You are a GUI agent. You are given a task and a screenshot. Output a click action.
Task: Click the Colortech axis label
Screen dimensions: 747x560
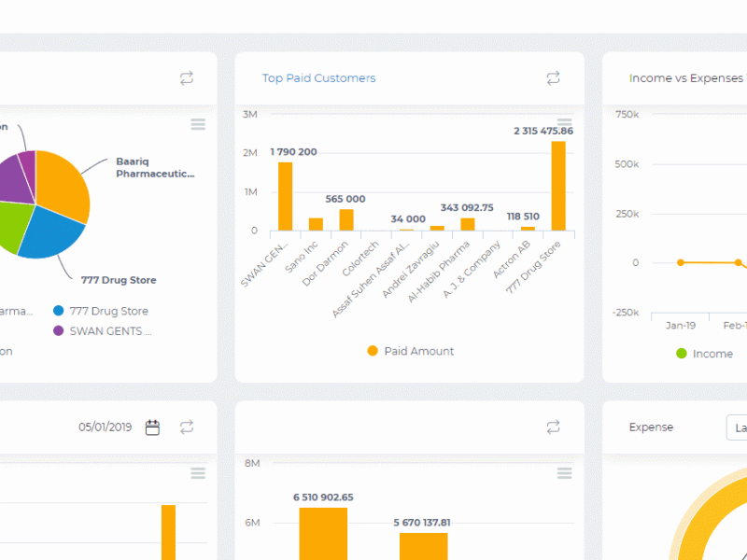(x=360, y=259)
